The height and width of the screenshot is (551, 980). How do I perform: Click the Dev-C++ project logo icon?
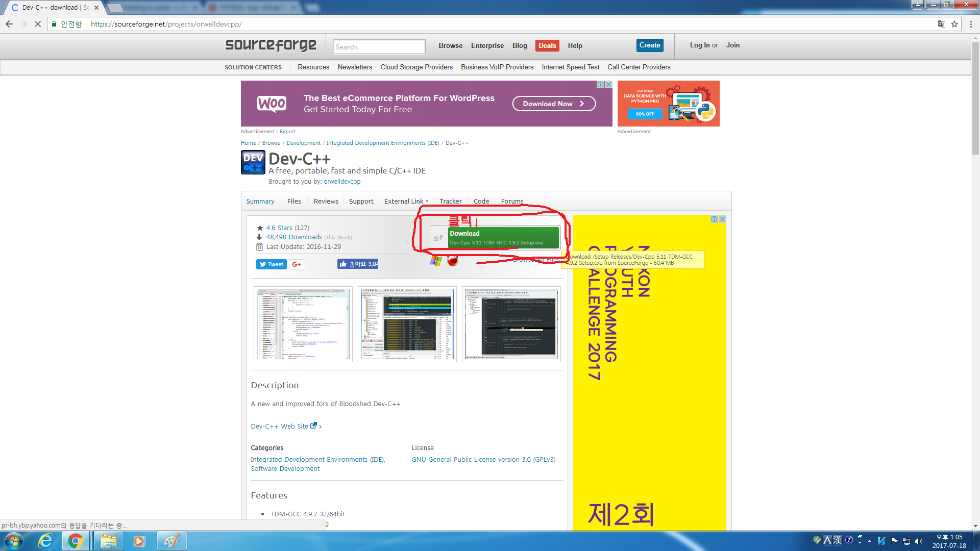[x=253, y=163]
